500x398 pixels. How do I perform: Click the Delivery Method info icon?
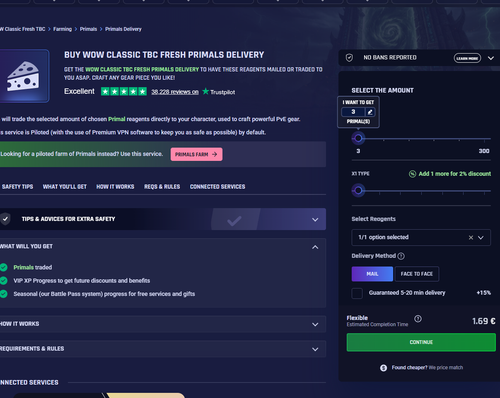(401, 256)
